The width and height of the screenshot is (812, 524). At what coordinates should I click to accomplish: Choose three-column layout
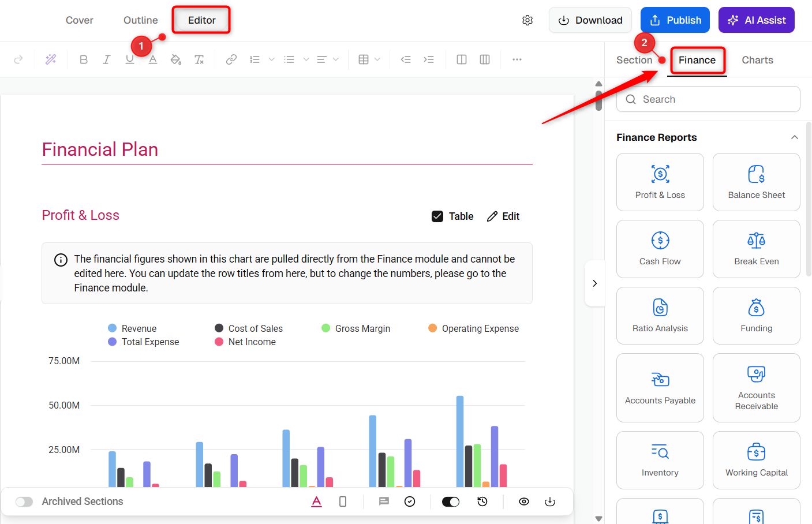click(x=485, y=59)
